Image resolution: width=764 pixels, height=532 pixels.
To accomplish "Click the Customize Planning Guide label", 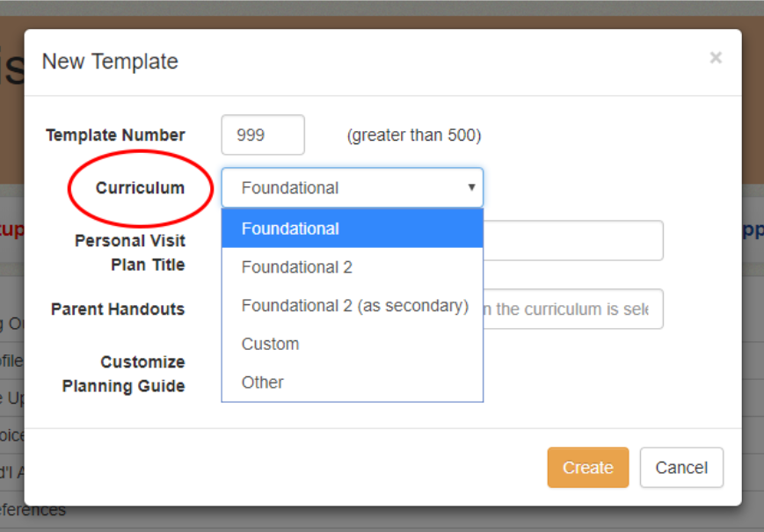I will point(124,374).
